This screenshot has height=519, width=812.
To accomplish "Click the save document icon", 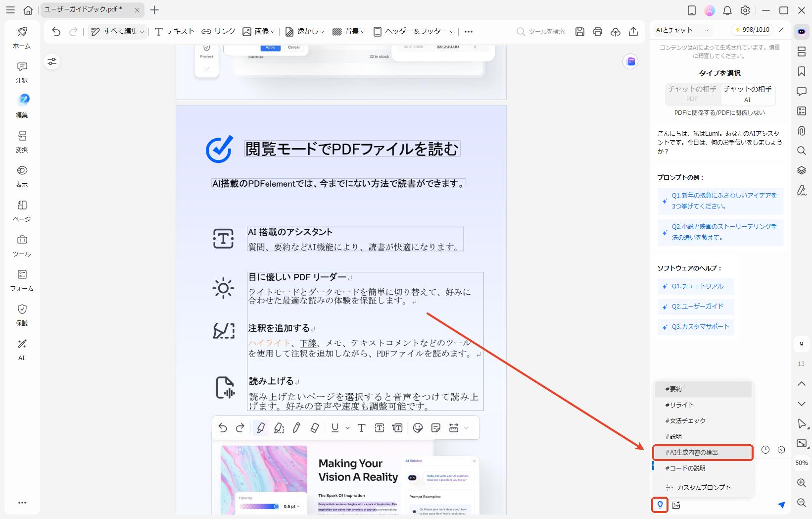I will (579, 31).
